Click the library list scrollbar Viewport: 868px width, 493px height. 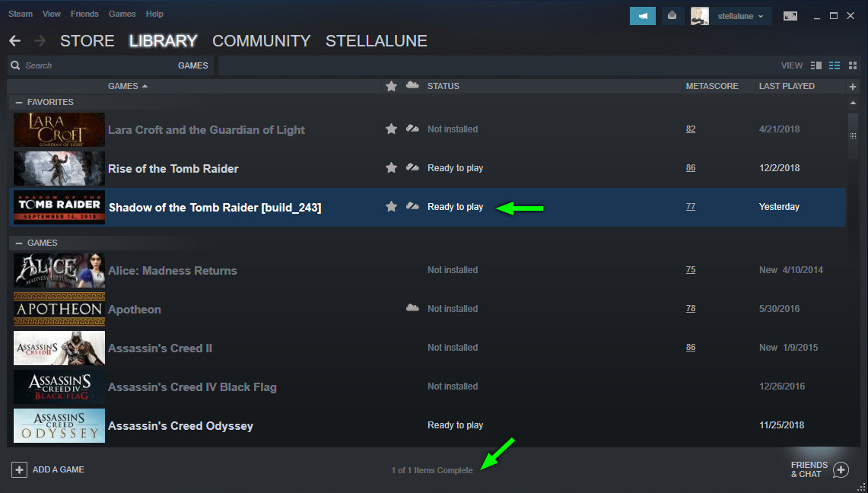(853, 135)
